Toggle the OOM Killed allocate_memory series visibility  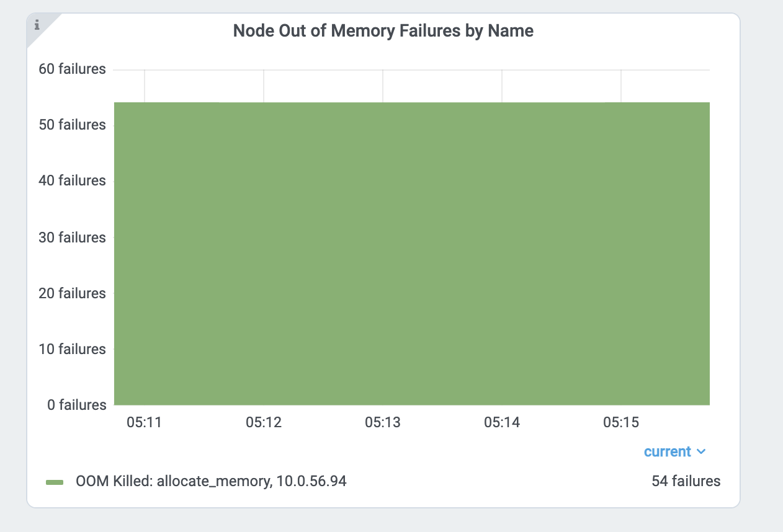210,481
